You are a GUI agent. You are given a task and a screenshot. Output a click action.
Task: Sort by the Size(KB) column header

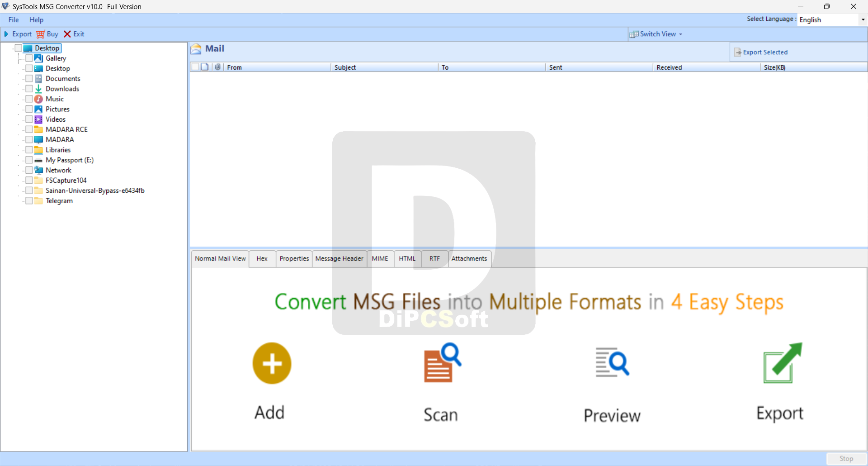[813, 67]
